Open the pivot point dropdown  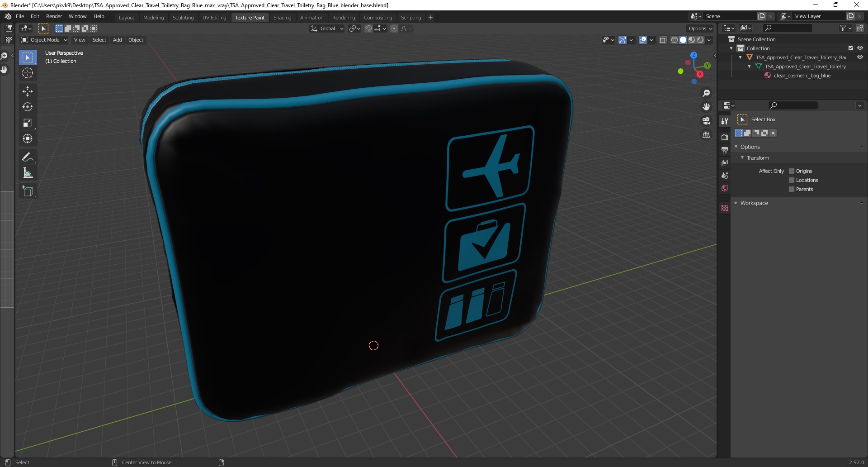click(x=354, y=29)
